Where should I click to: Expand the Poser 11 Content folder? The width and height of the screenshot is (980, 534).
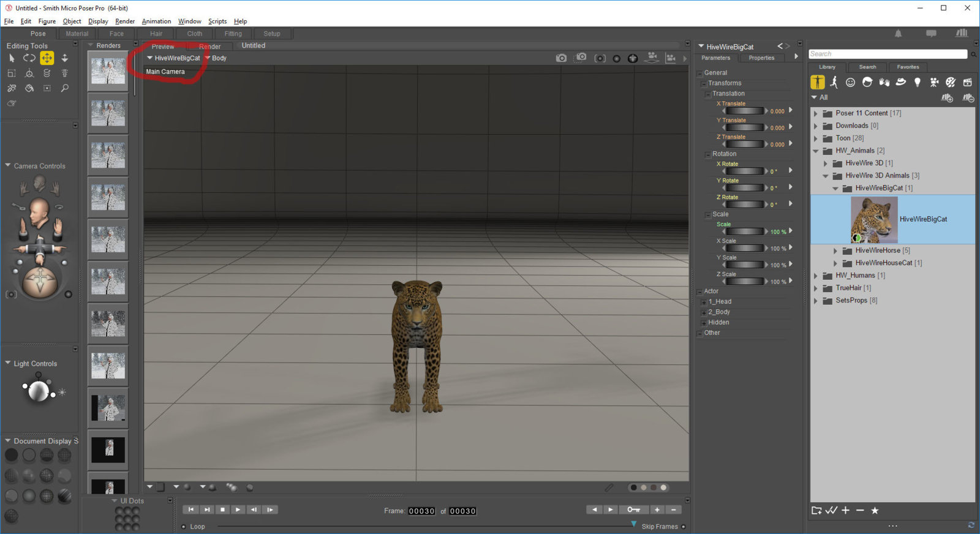coord(816,113)
